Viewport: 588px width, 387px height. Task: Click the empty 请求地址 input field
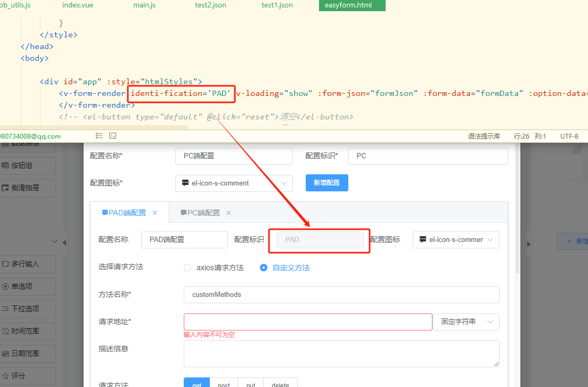[308, 321]
